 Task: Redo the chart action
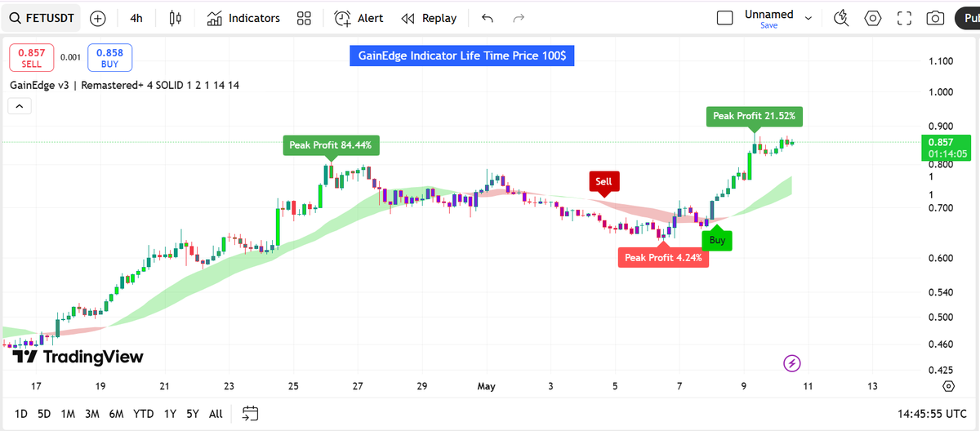519,18
